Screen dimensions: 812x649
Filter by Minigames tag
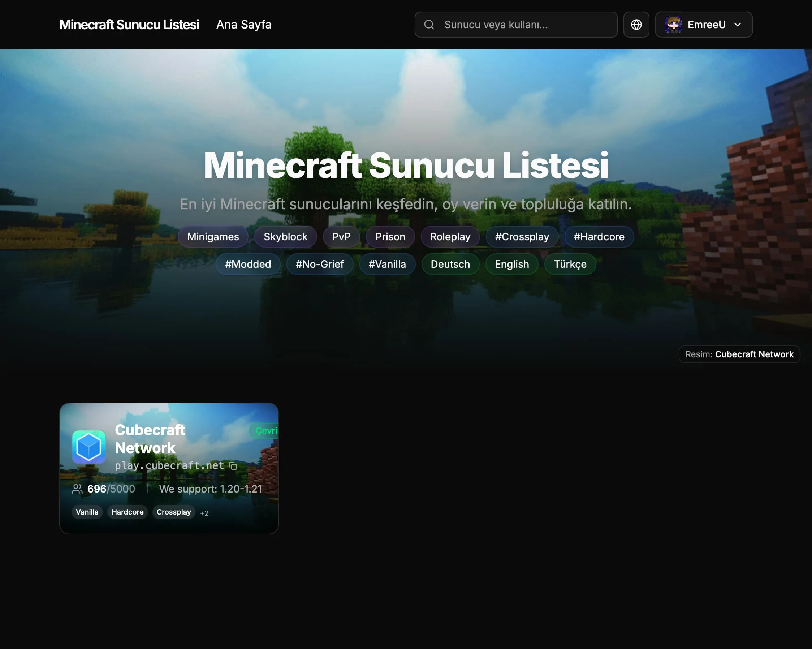(213, 237)
